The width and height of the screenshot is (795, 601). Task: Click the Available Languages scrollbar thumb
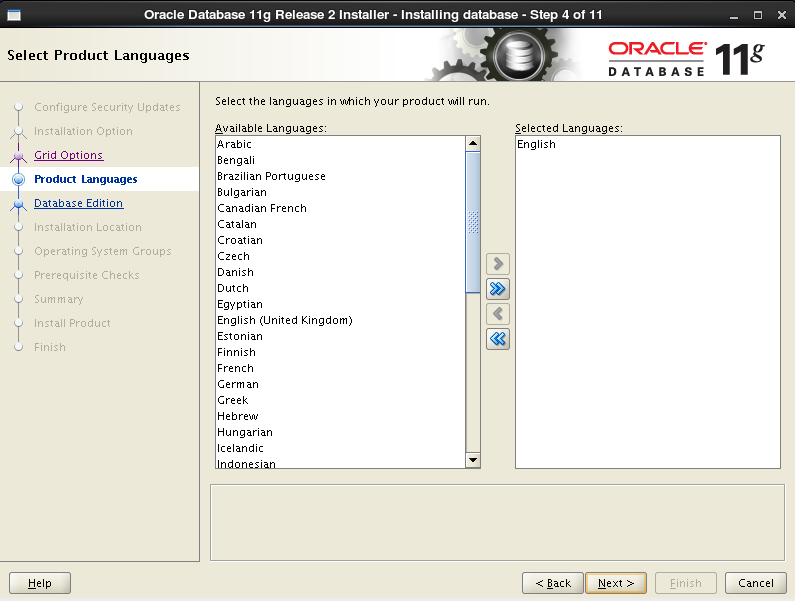coord(473,222)
